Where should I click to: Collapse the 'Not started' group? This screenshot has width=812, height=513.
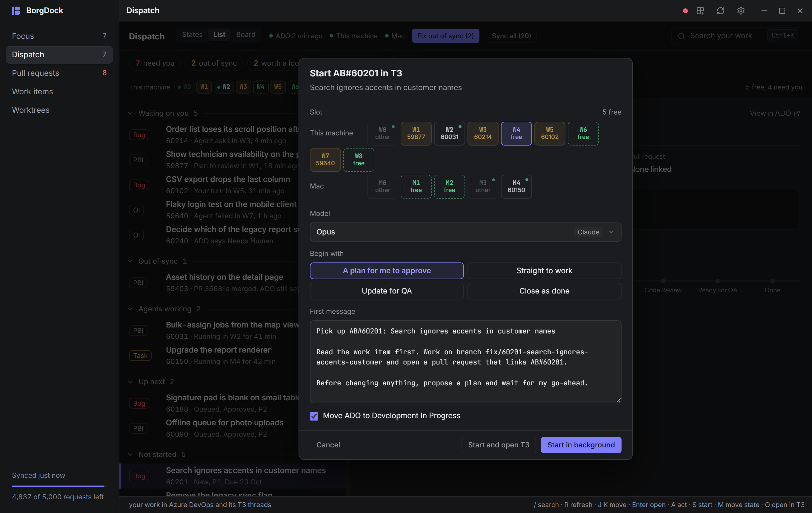click(x=130, y=454)
